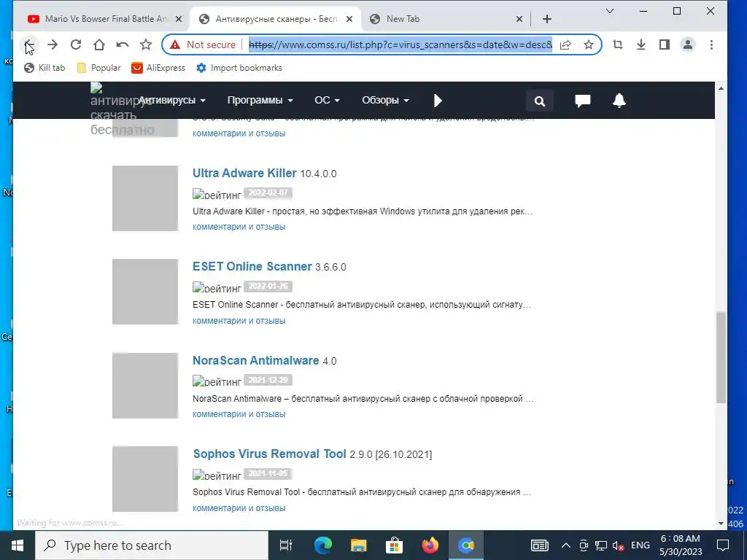Image resolution: width=747 pixels, height=560 pixels.
Task: Click the NoraScan Antimalware thumbnail image
Action: tap(145, 385)
